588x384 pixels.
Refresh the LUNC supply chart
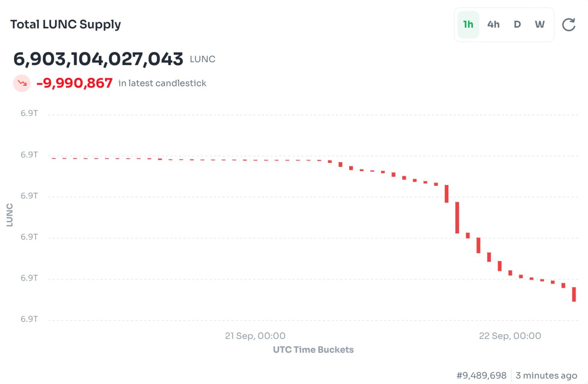click(568, 25)
